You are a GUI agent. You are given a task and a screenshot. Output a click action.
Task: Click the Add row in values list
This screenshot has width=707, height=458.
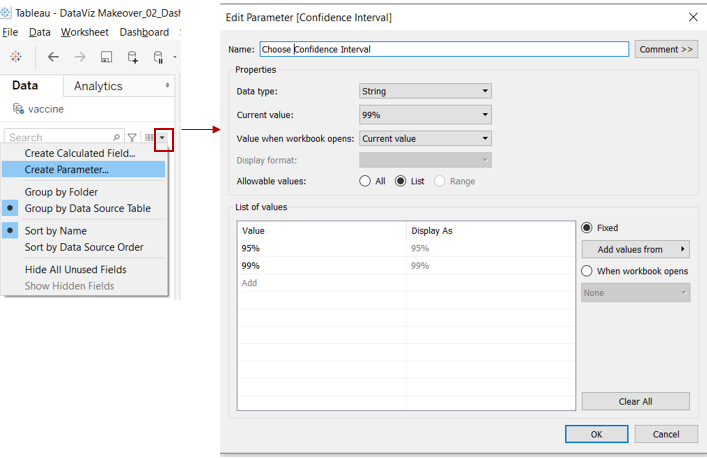250,283
